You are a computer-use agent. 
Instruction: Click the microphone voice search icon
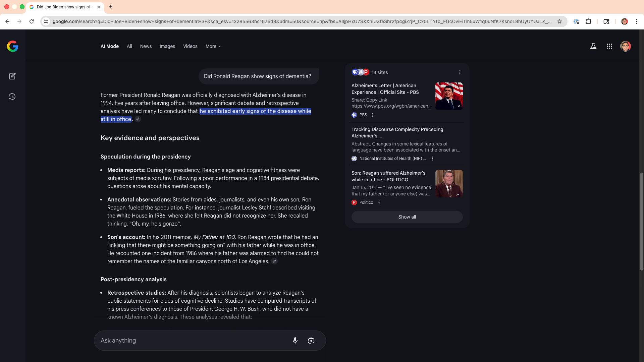[x=295, y=341]
